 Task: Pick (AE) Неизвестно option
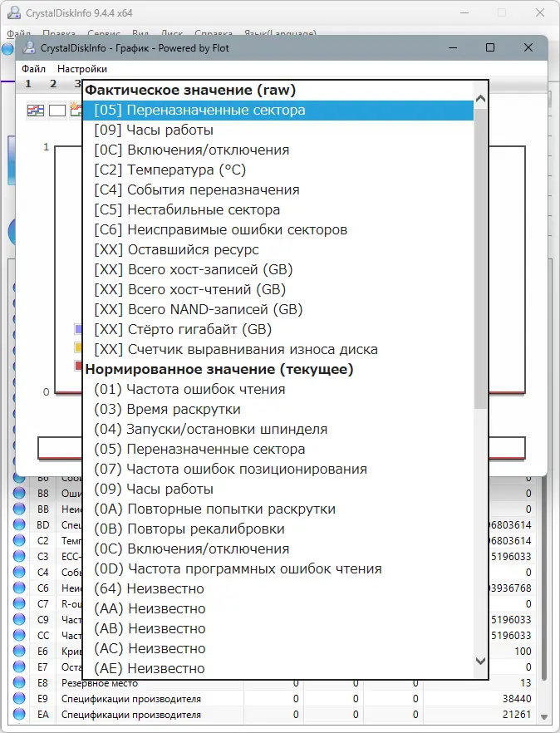pos(278,668)
